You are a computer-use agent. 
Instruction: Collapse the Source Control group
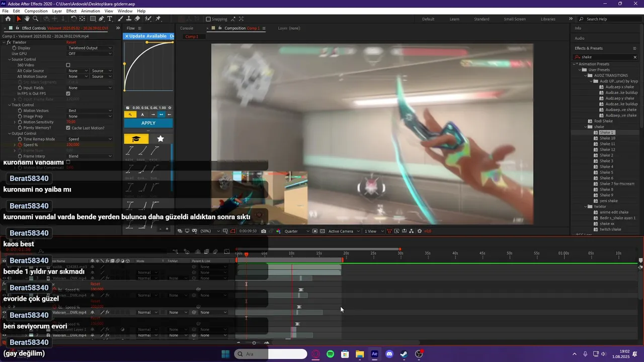click(x=9, y=59)
